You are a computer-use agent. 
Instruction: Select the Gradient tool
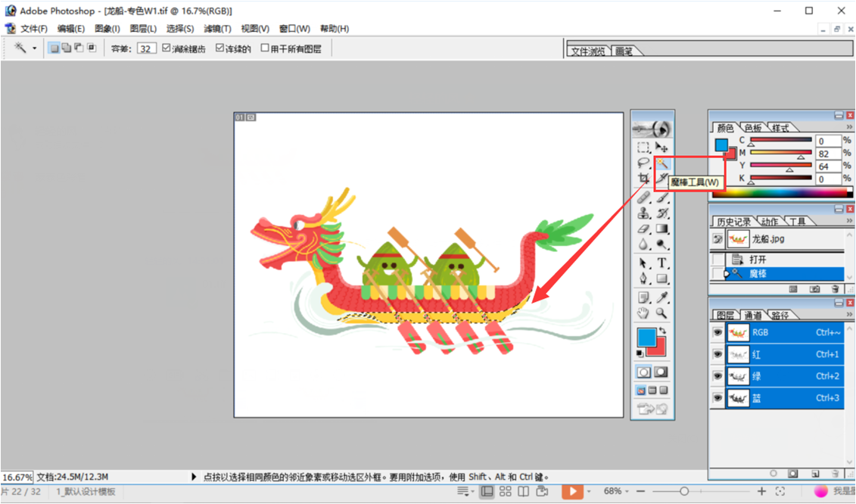click(x=661, y=229)
